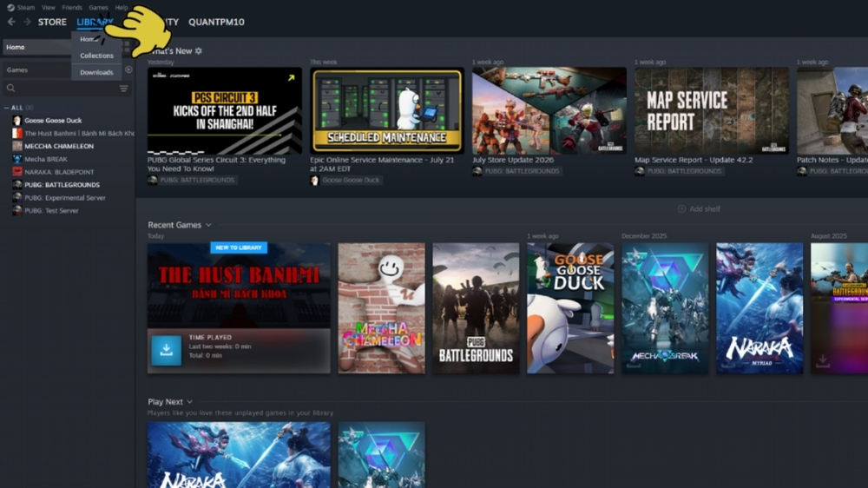Open the advanced filter options icon
Screen dimensions: 868x488
123,88
